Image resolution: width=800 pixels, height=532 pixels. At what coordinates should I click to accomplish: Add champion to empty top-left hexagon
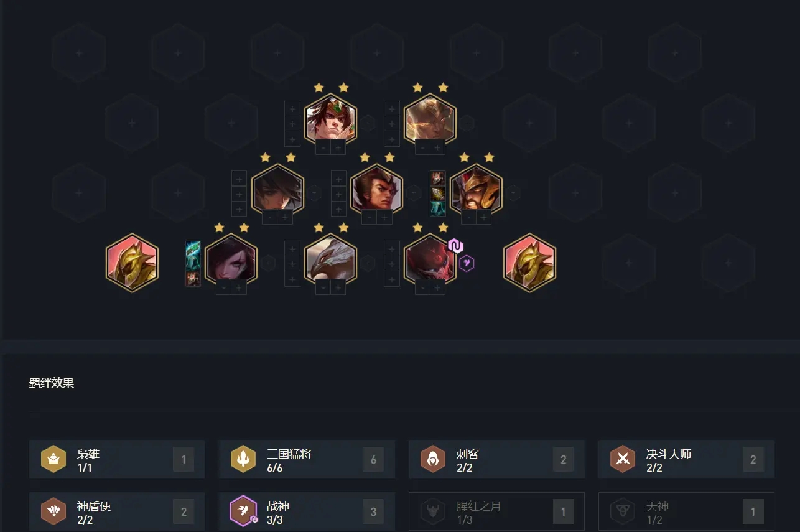point(78,53)
